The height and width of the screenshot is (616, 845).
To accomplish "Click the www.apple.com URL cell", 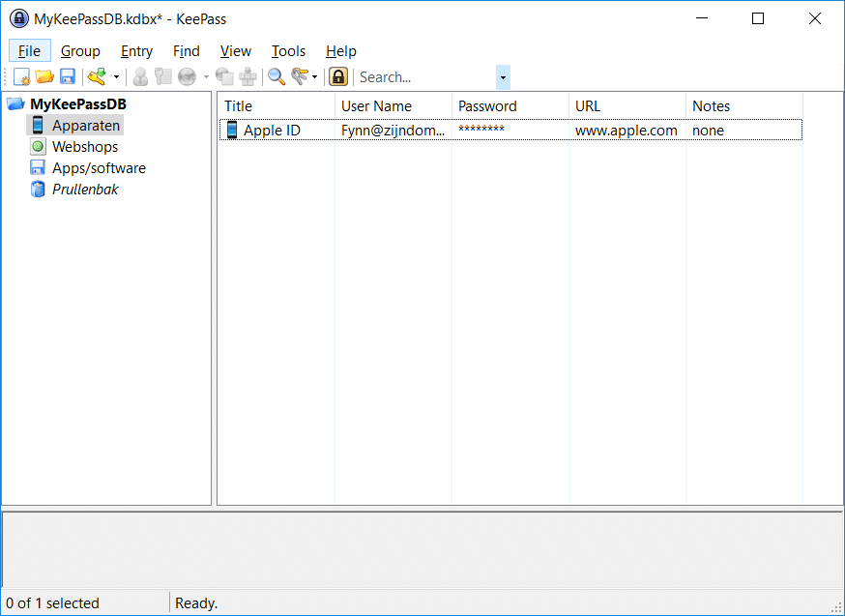I will tap(626, 130).
